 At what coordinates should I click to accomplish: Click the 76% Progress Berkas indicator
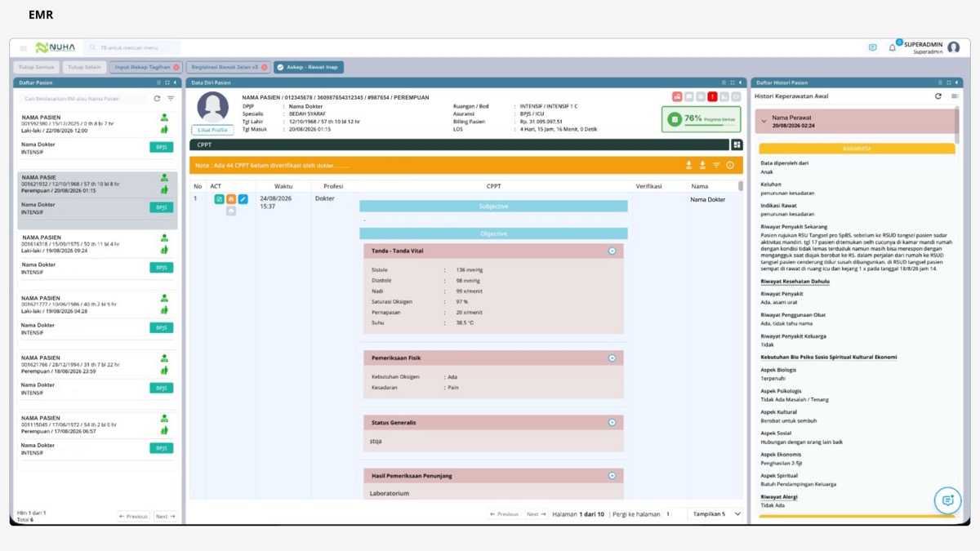701,119
